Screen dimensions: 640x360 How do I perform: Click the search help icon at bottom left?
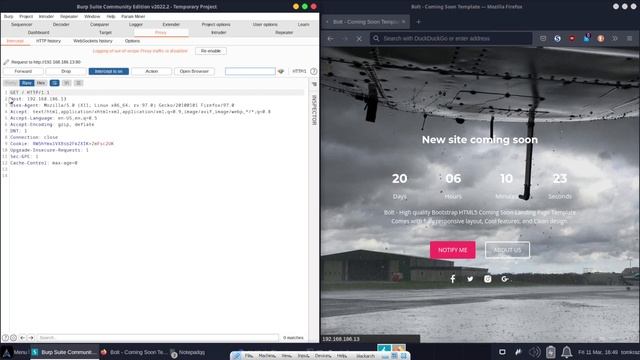click(x=5, y=338)
